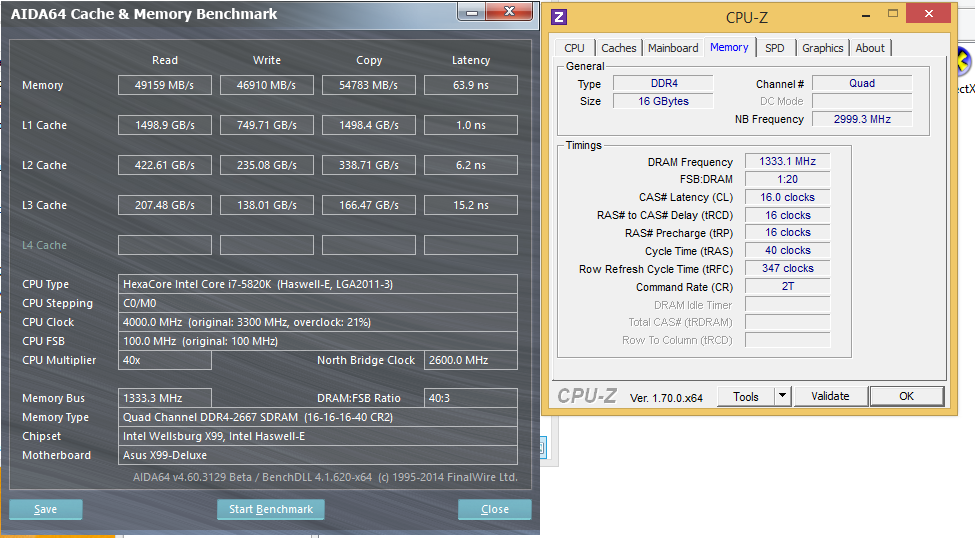Switch to the SPD tab
Image resolution: width=975 pixels, height=538 pixels.
(775, 48)
